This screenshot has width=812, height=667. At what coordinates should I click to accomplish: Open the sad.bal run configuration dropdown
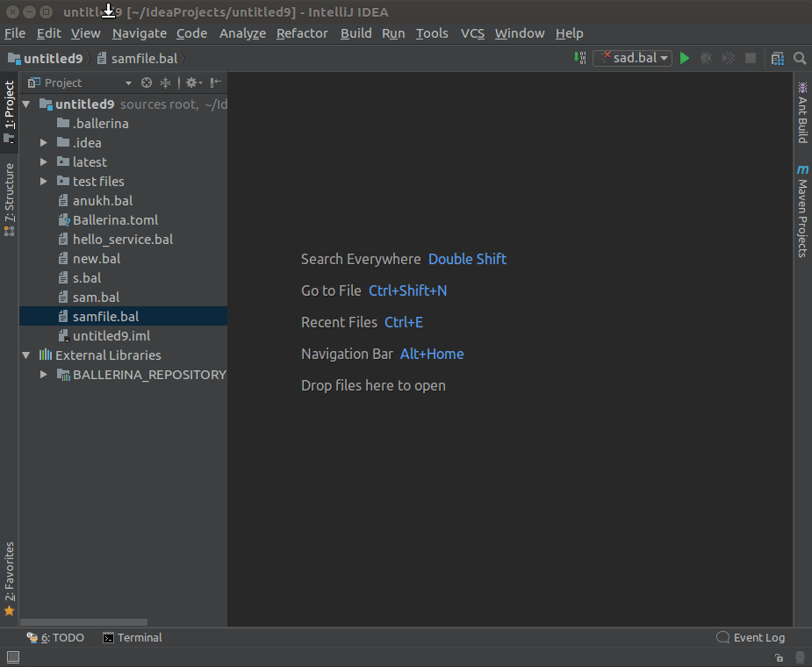[632, 58]
